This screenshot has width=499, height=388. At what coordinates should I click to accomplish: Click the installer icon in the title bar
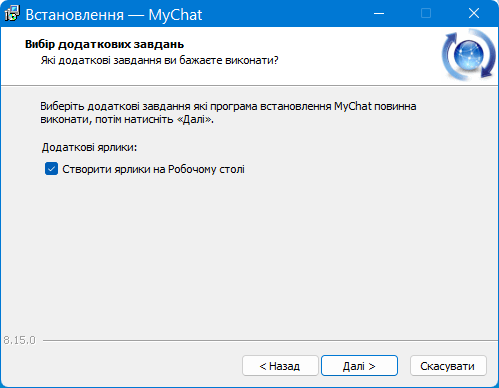coord(12,14)
